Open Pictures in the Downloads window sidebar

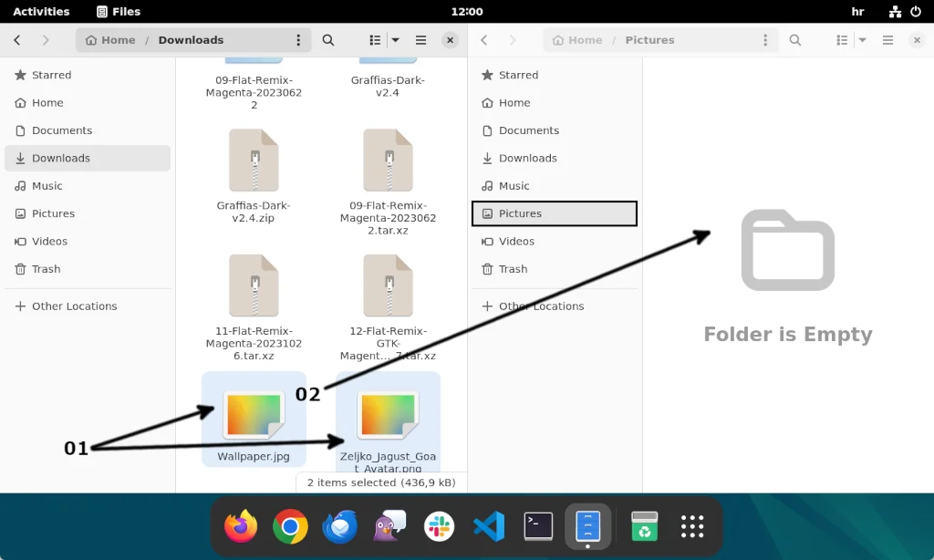pyautogui.click(x=88, y=213)
